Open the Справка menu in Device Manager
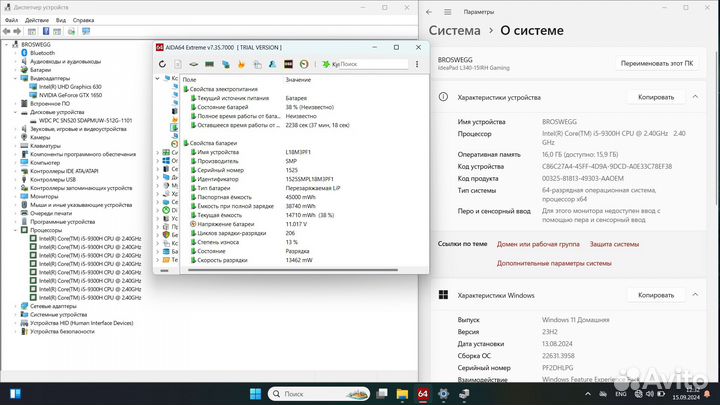The image size is (720, 405). 84,19
